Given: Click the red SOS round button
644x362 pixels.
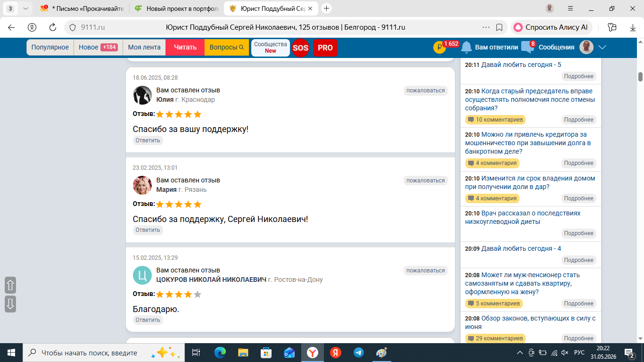Looking at the screenshot, I should (300, 48).
